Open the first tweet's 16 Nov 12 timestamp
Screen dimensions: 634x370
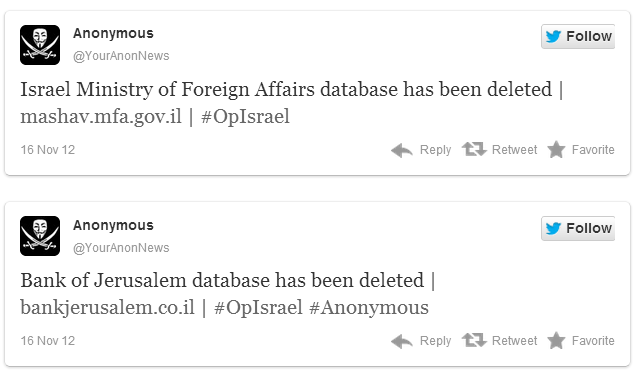pyautogui.click(x=48, y=150)
